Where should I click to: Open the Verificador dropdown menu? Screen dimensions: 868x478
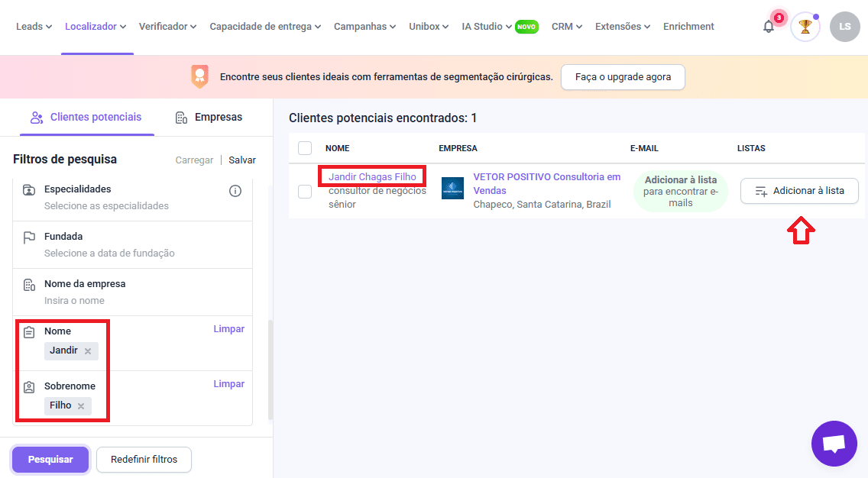167,27
